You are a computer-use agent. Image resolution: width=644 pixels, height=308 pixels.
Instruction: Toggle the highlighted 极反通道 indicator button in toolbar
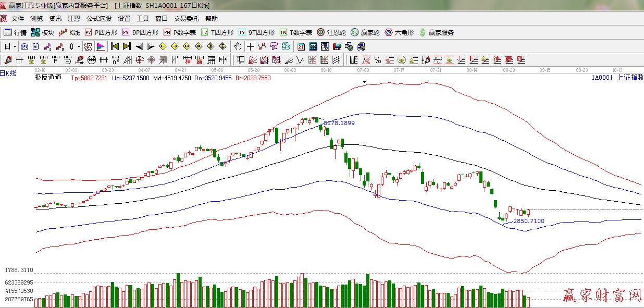tap(101, 46)
